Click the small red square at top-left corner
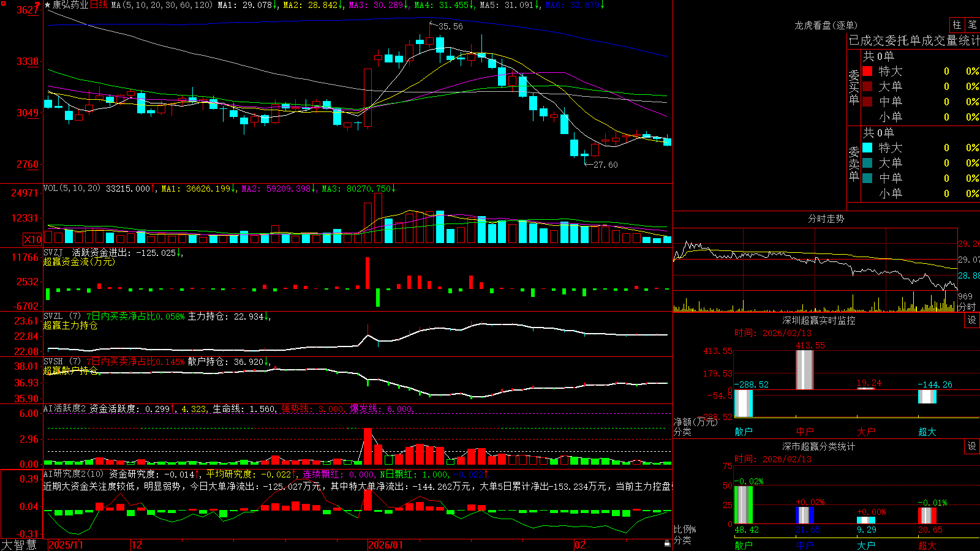The image size is (980, 551). coord(2,2)
